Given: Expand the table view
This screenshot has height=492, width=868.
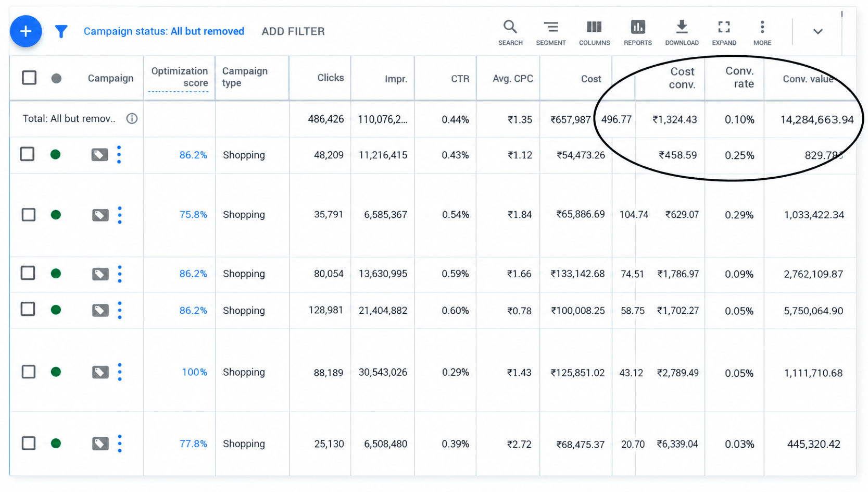Looking at the screenshot, I should click(724, 33).
